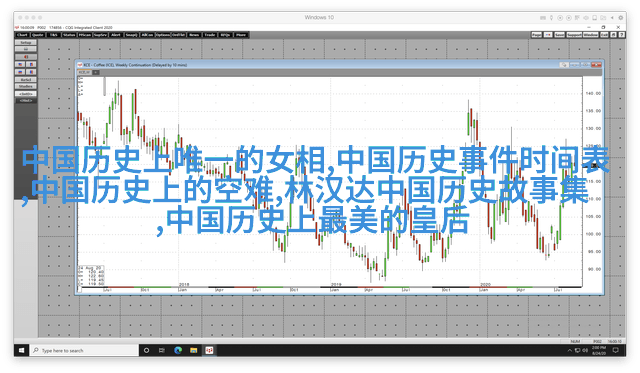The height and width of the screenshot is (373, 640).
Task: Click the home icon in top-right toolbar
Action: point(613,35)
